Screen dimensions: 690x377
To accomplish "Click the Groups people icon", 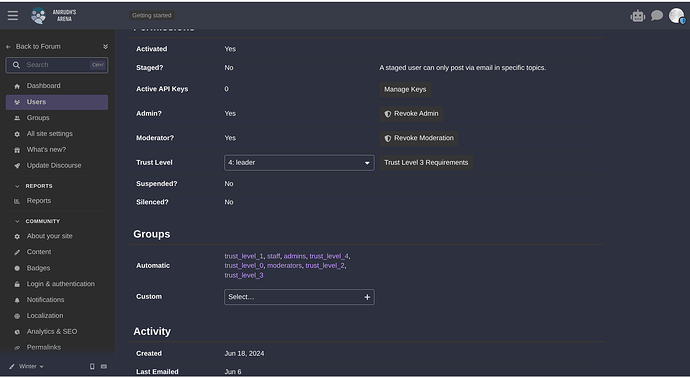I will 17,118.
